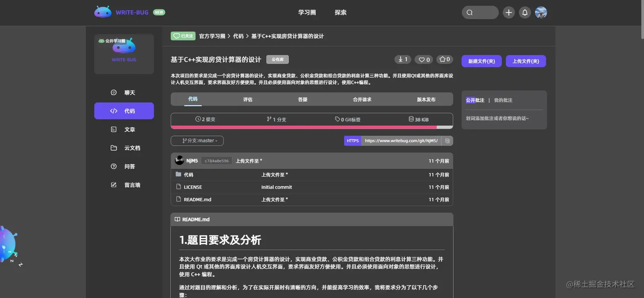
Task: Click the plus create icon
Action: 509,12
